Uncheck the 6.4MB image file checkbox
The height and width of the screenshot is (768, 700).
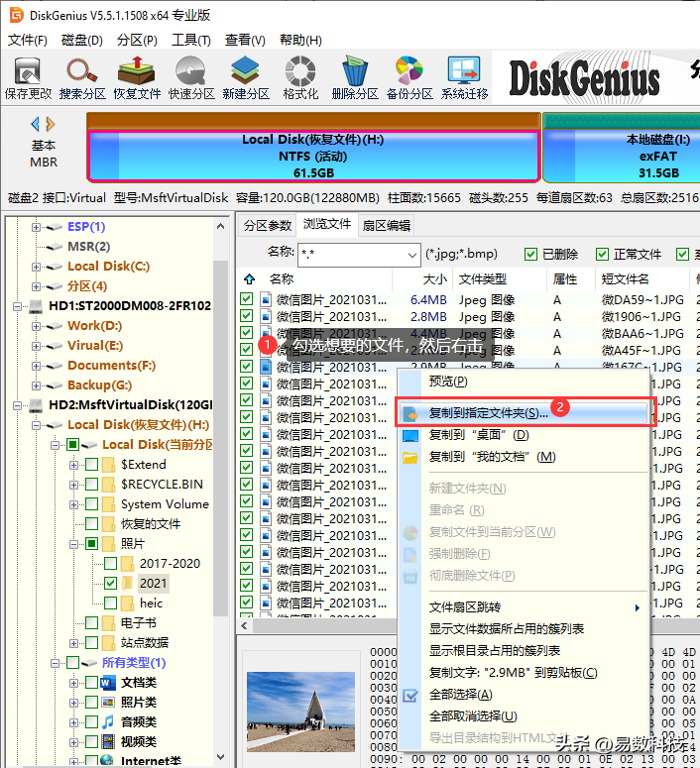coord(247,299)
